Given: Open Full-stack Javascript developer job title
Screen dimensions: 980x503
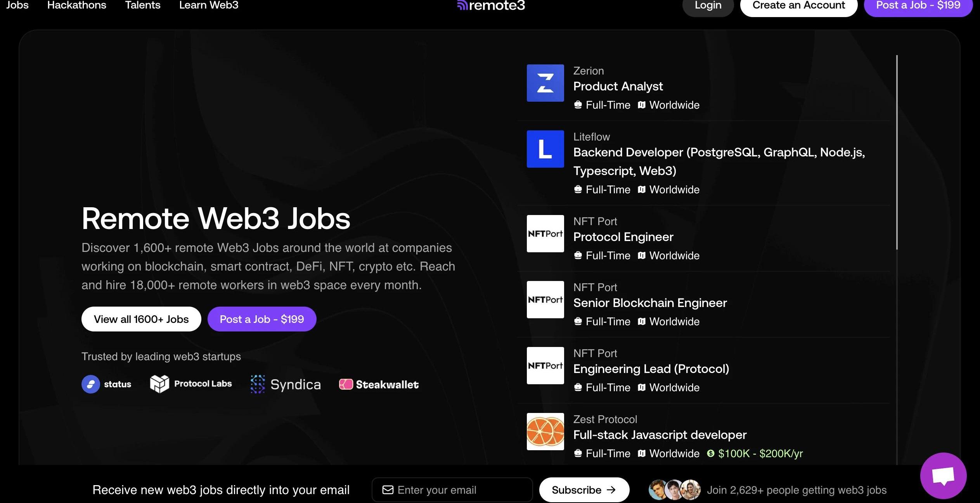Looking at the screenshot, I should click(660, 435).
